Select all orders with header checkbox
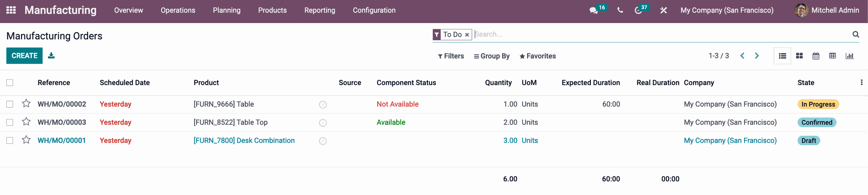The width and height of the screenshot is (868, 195). click(10, 82)
